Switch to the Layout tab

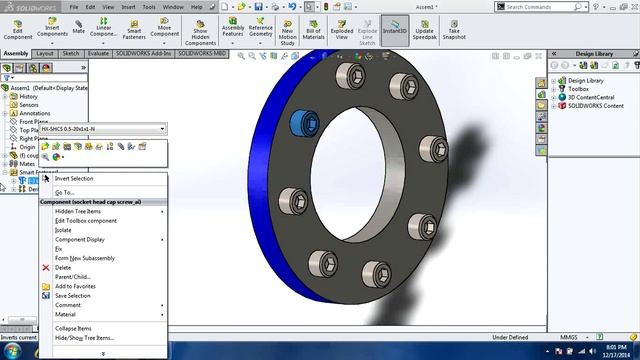point(44,54)
